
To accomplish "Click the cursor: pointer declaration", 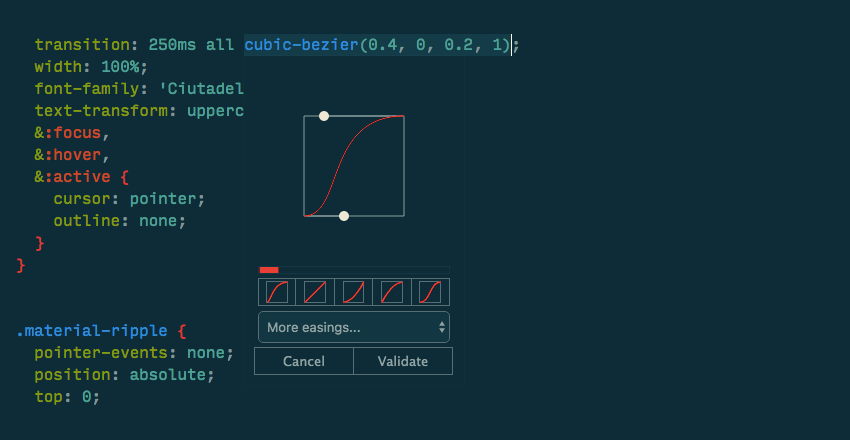I will click(129, 198).
